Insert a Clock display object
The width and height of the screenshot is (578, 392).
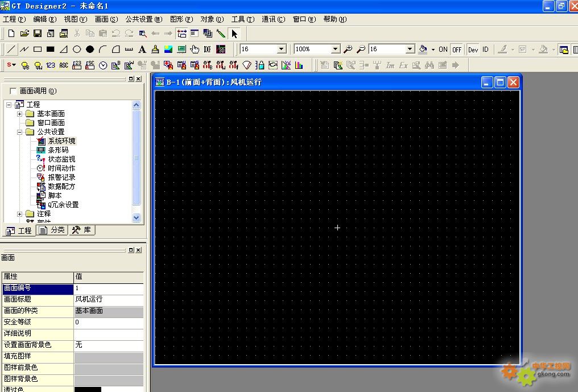coord(103,65)
